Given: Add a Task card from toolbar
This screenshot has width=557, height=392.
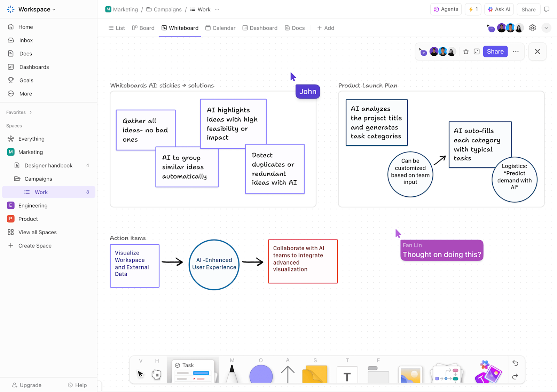Looking at the screenshot, I should [x=194, y=371].
